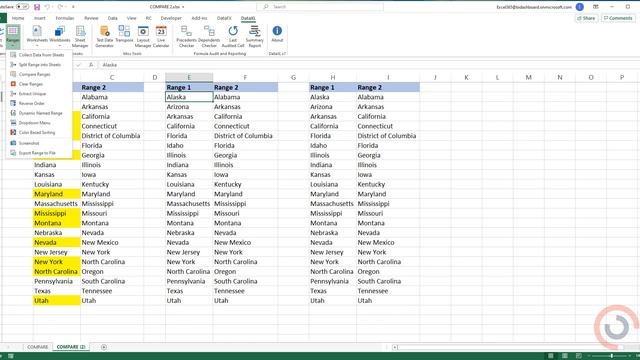
Task: Open the Developer ribbon tab
Action: (171, 18)
